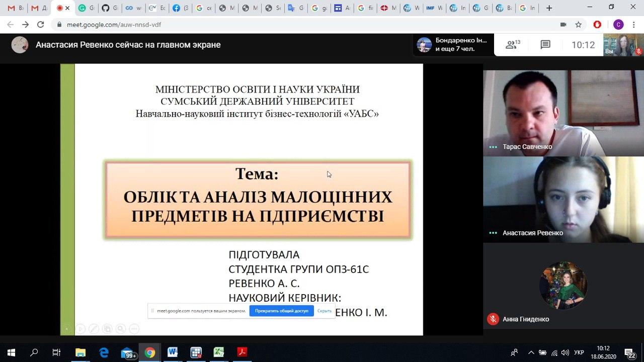Click the Chrome Forward arrow
The width and height of the screenshot is (644, 362).
coord(26,24)
